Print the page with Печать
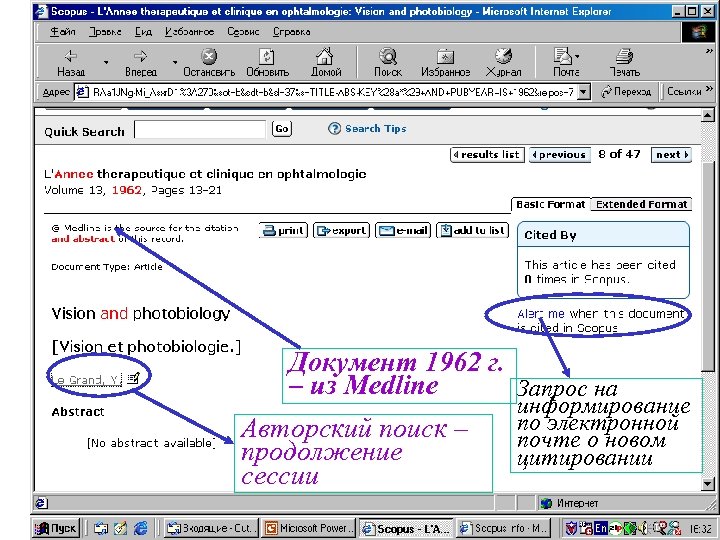The image size is (720, 540). pos(624,63)
